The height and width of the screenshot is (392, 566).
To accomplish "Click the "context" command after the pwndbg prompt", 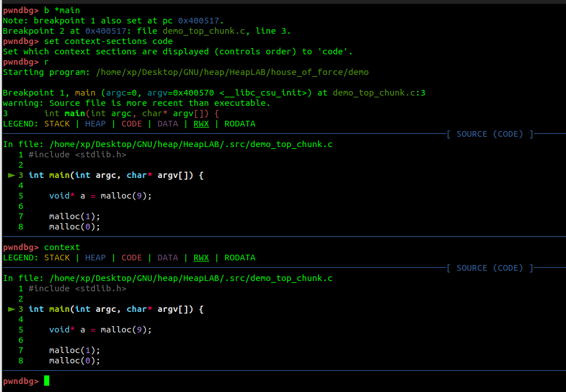I will tap(62, 247).
